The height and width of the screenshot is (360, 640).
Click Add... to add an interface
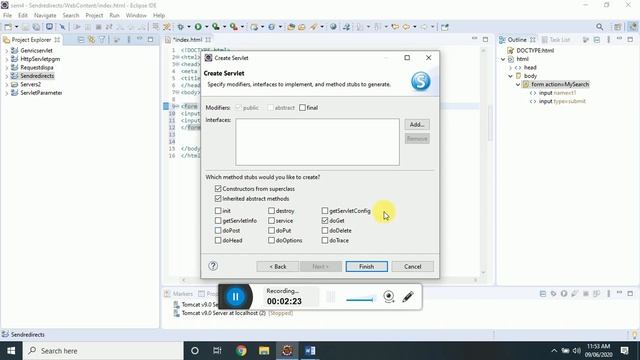[x=417, y=124]
